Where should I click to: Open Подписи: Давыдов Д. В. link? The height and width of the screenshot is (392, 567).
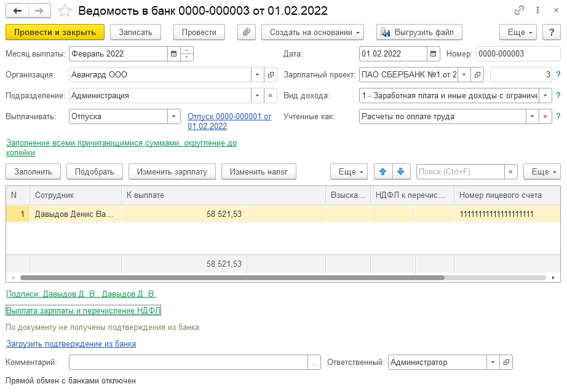[81, 294]
